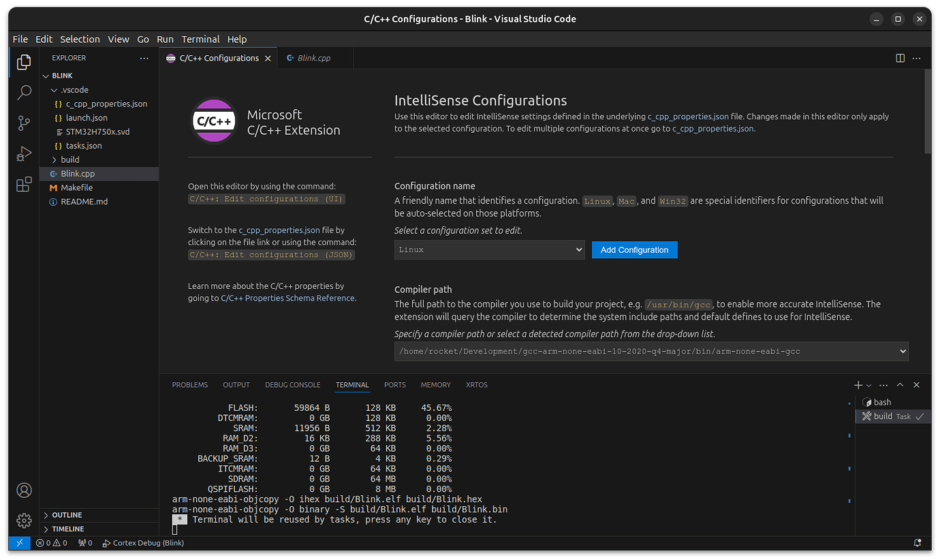
Task: Click the Add Configuration button
Action: tap(634, 249)
